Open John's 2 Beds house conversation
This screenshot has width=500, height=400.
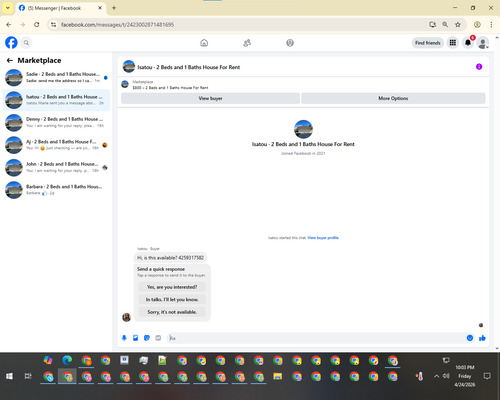(56, 167)
